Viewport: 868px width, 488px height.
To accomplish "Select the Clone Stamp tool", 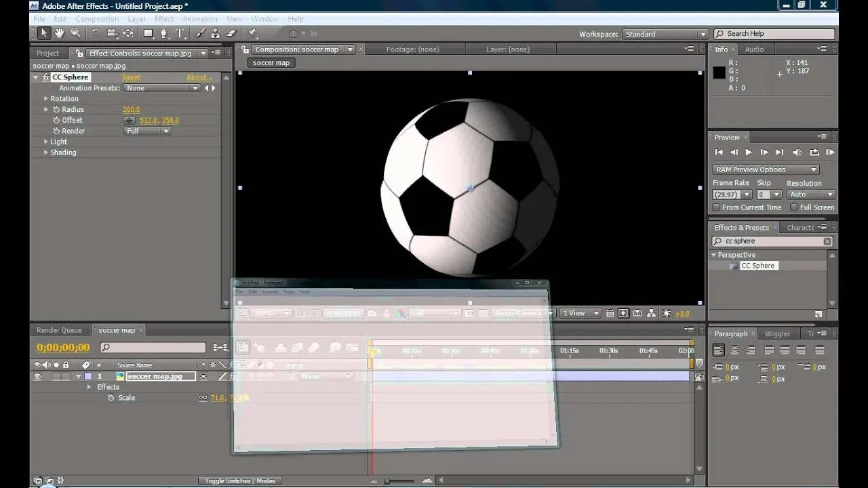I will pyautogui.click(x=216, y=33).
